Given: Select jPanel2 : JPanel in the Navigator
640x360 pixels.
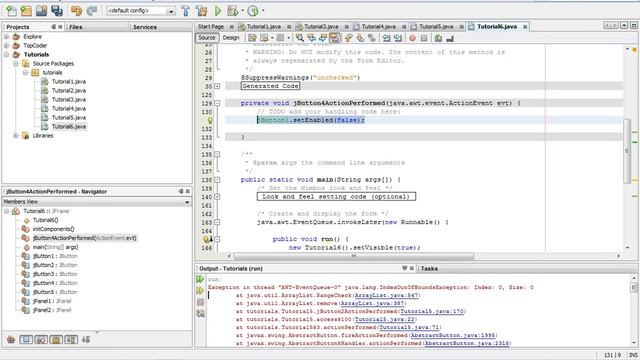Looking at the screenshot, I should click(x=52, y=310).
